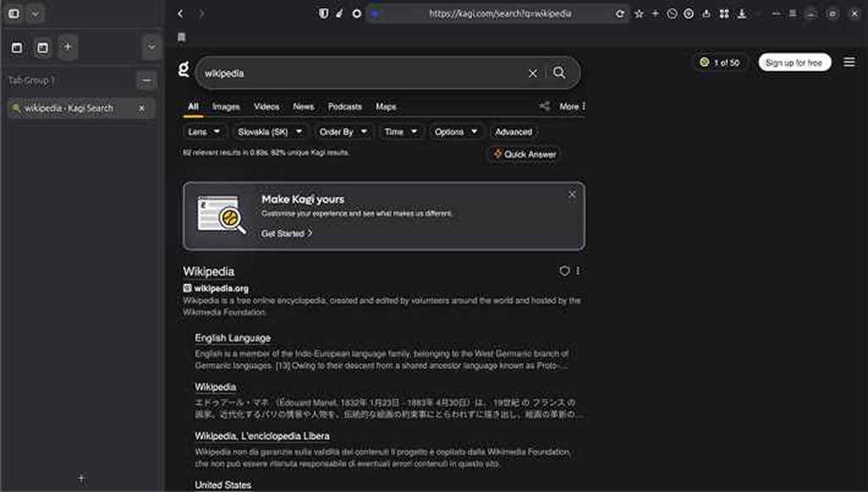Open the extensions grid icon in the toolbar

[724, 14]
